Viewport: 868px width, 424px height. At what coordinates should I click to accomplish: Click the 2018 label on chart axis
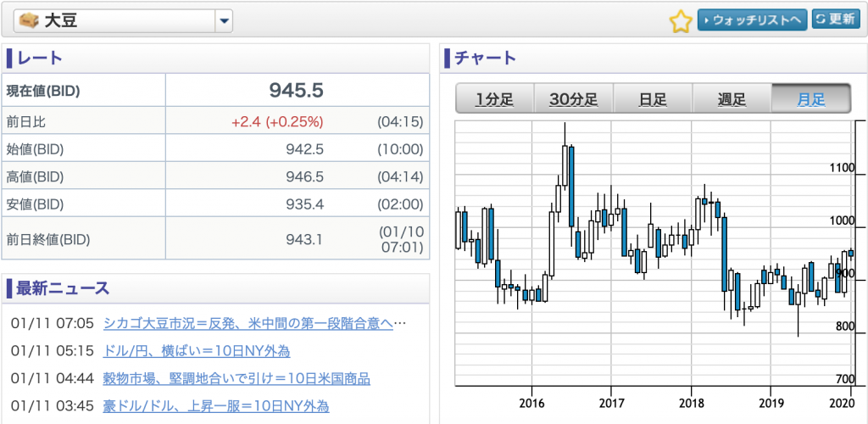(691, 403)
